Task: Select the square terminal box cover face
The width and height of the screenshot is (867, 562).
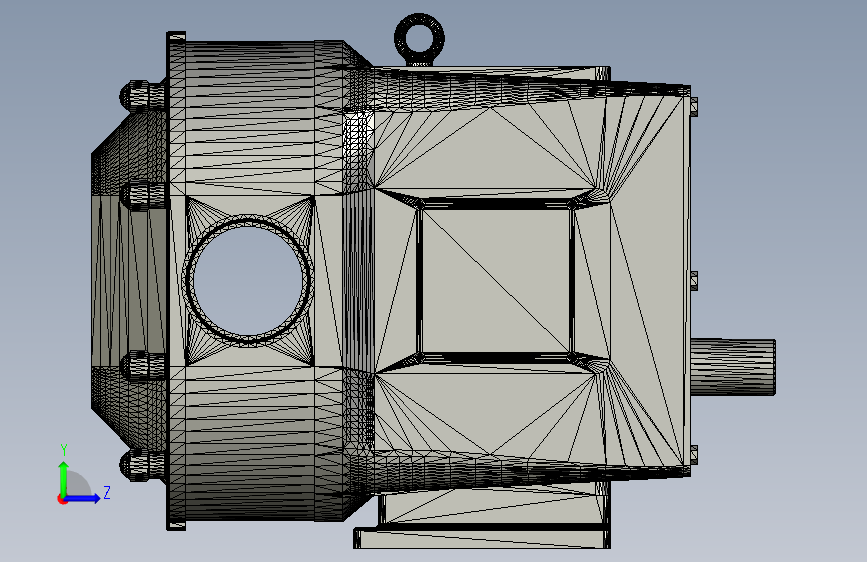Action: [495, 280]
